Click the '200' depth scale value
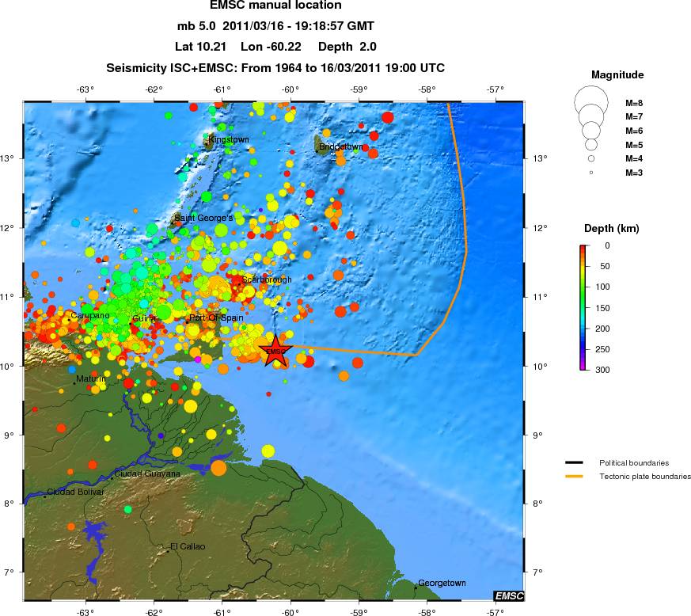This screenshot has width=691, height=616. point(602,329)
